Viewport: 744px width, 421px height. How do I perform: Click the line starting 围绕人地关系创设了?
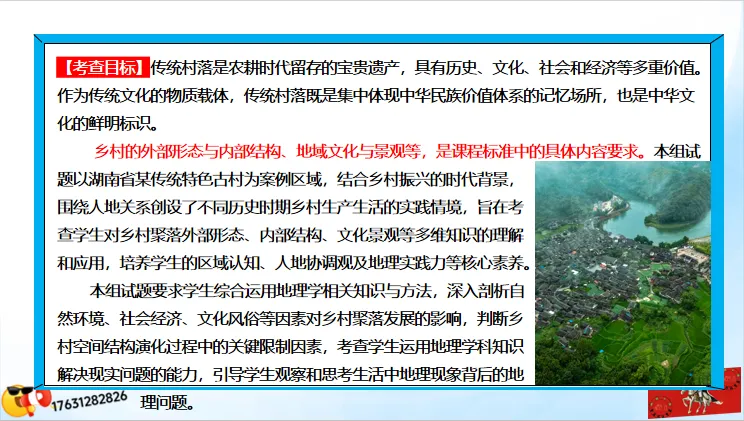pos(290,207)
